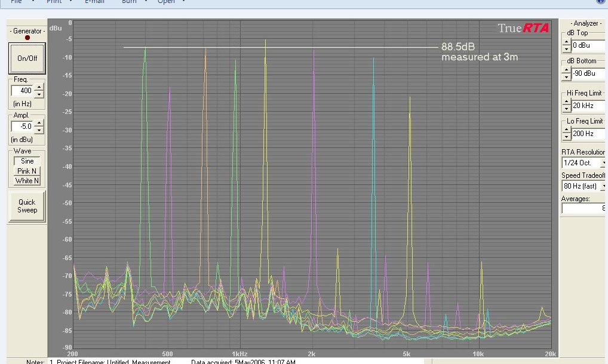Open the Print menu
This screenshot has height=364, width=608.
click(x=54, y=2)
